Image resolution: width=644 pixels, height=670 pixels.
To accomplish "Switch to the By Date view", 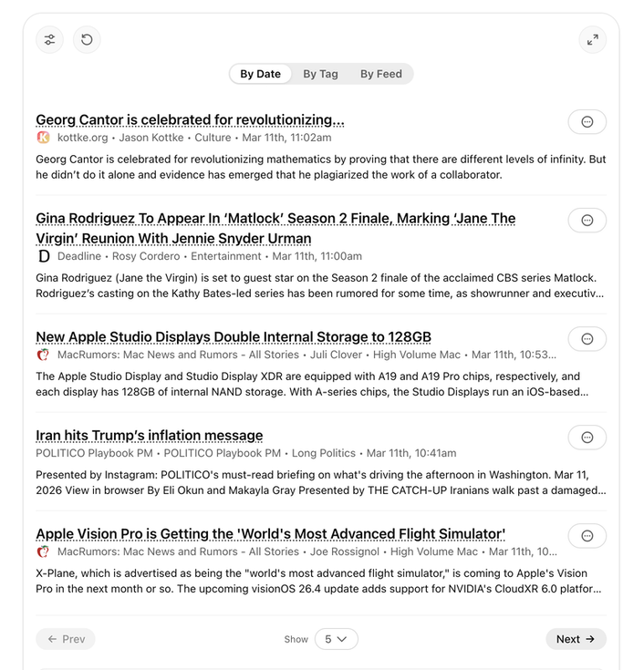I will pyautogui.click(x=260, y=74).
